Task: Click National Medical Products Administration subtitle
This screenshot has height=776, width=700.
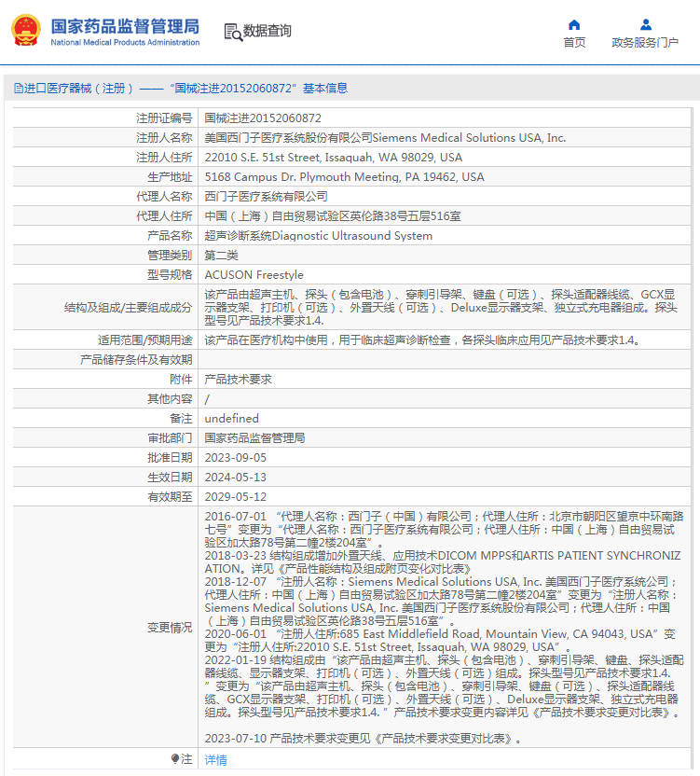Action: click(x=125, y=43)
